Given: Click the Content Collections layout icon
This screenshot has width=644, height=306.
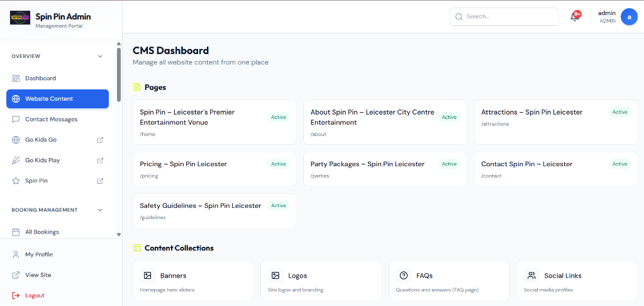Looking at the screenshot, I should coord(137,248).
